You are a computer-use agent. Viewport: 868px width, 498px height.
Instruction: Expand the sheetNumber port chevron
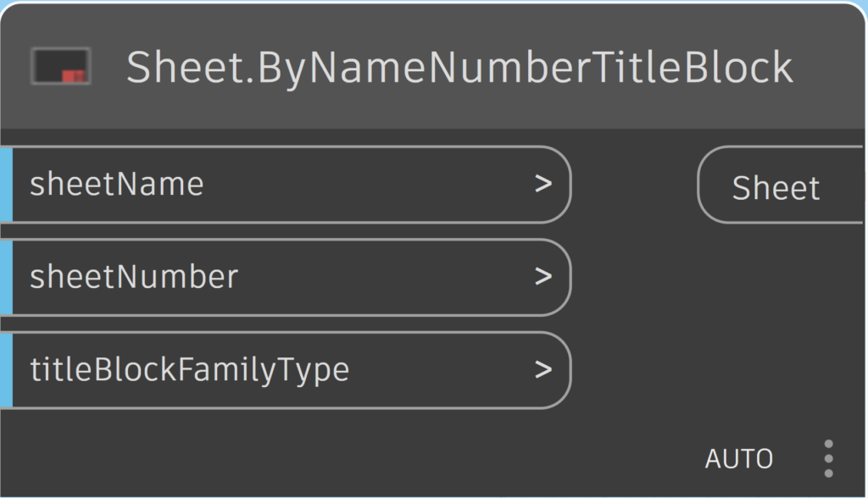pos(543,277)
